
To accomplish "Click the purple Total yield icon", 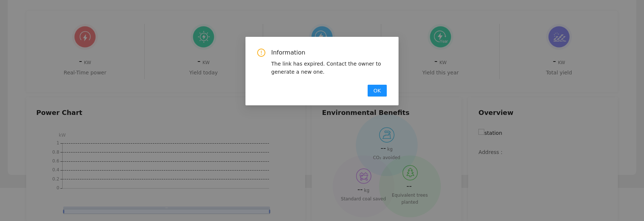I will tap(559, 37).
